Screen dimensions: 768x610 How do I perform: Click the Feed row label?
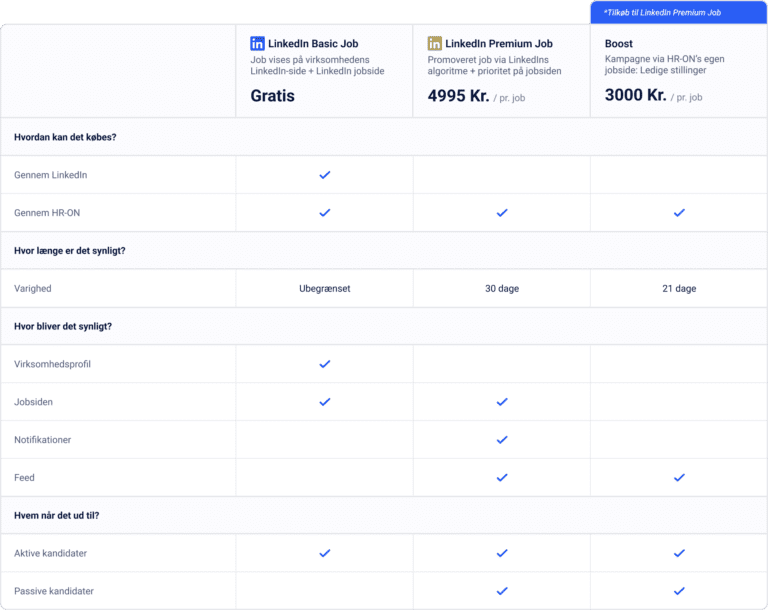pos(24,478)
